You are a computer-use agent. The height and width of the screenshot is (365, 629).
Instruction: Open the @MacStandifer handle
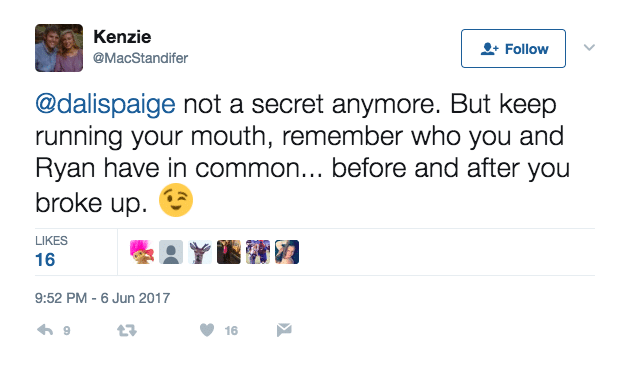pyautogui.click(x=140, y=58)
